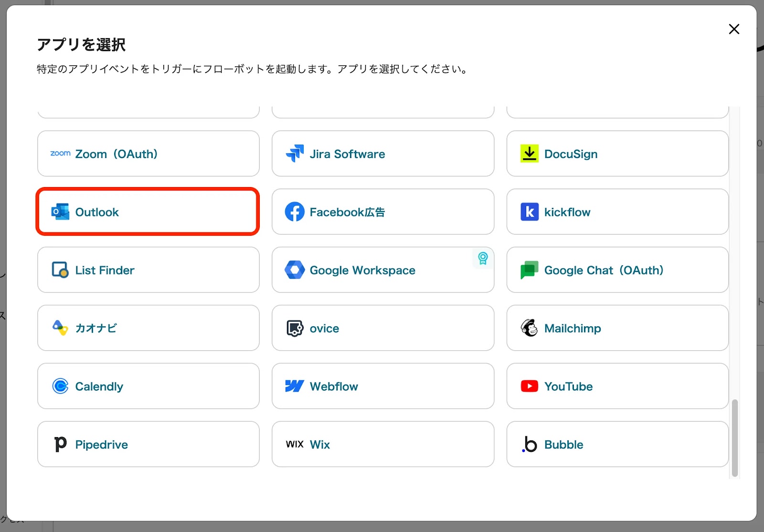Image resolution: width=764 pixels, height=532 pixels.
Task: Select the Jira Software icon
Action: (x=295, y=154)
